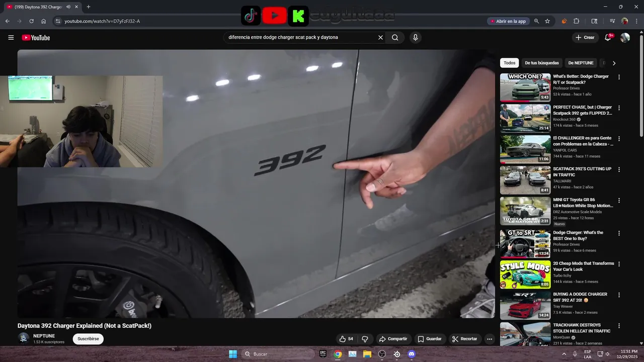Screen dimensions: 644x362
Task: Start voice search with microphone
Action: point(415,37)
